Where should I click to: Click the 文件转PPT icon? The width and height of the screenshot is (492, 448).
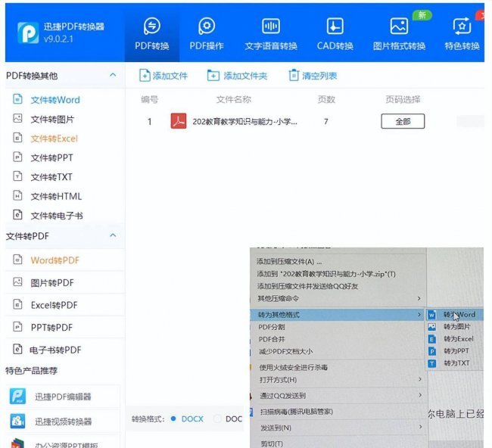click(17, 157)
